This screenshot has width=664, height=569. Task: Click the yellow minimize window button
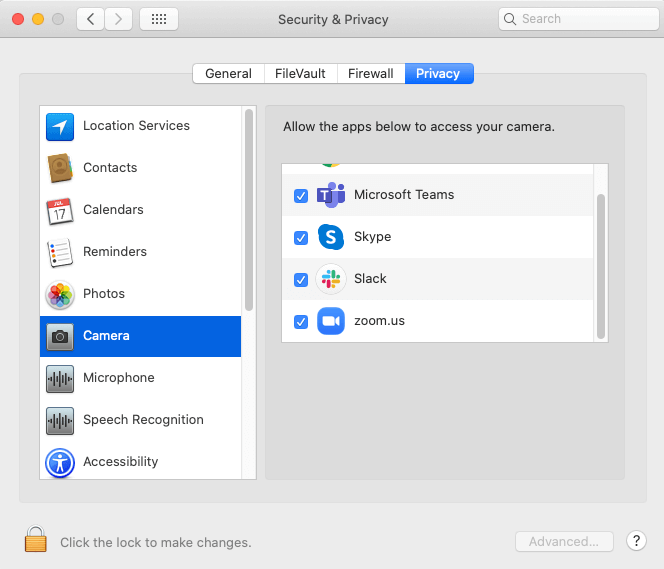pos(38,19)
